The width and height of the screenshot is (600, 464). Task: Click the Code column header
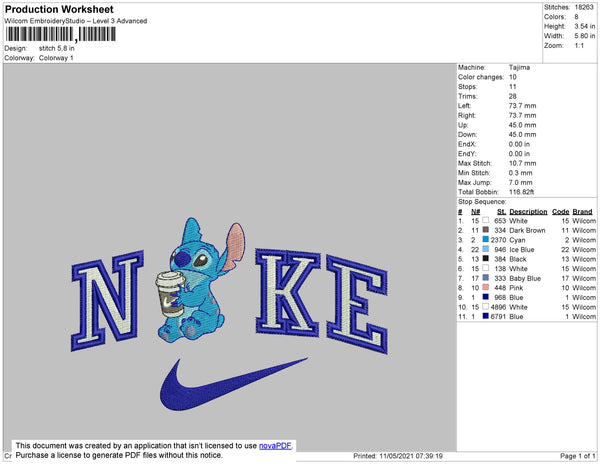[x=561, y=212]
